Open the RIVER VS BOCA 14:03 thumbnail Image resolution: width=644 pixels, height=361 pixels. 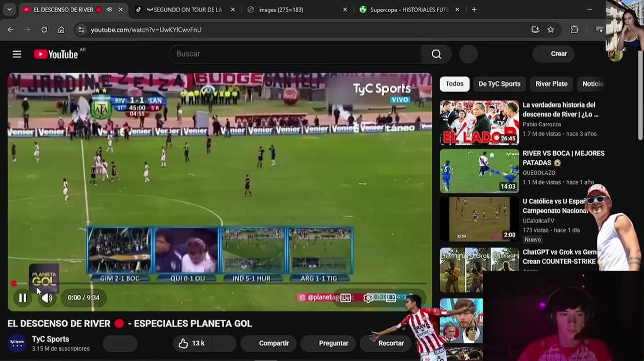click(x=479, y=171)
